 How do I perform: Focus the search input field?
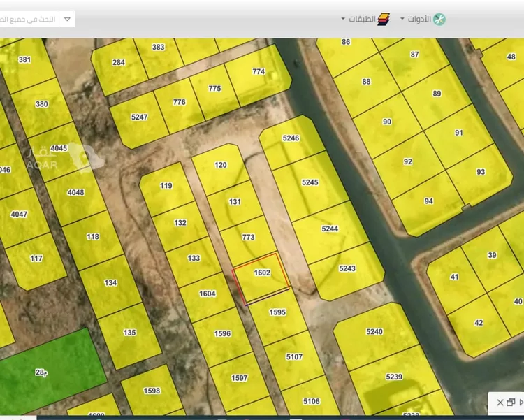[29, 20]
